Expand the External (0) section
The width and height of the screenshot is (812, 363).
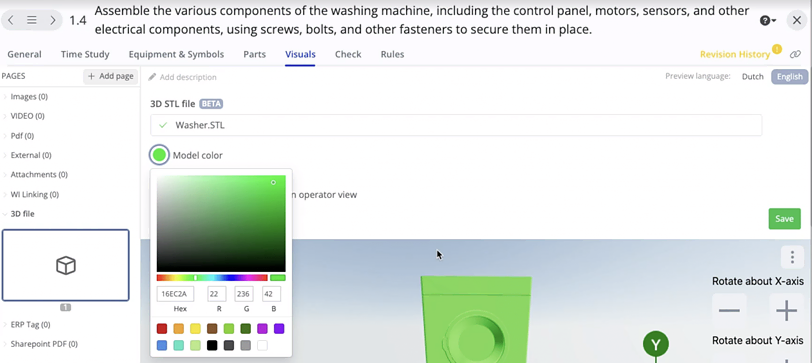point(31,155)
